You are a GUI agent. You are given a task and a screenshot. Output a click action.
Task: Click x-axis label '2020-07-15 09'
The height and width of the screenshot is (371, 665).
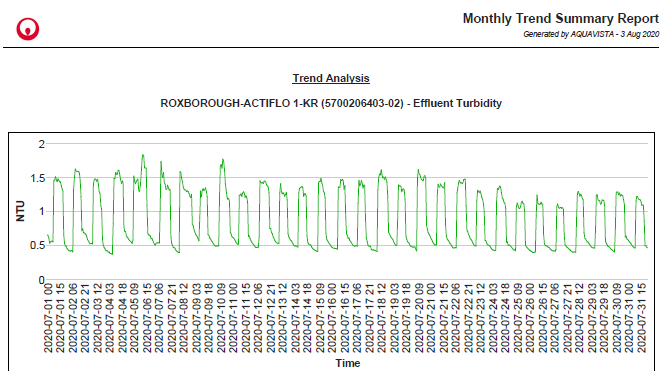tap(320, 318)
